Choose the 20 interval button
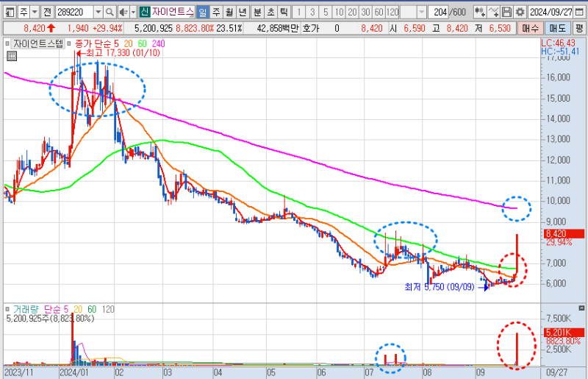The width and height of the screenshot is (588, 379). coord(352,13)
